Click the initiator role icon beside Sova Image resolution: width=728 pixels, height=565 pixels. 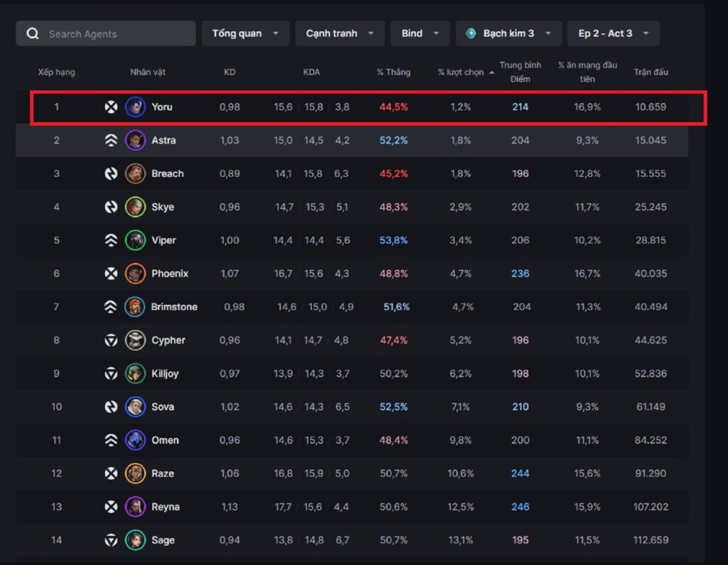111,407
